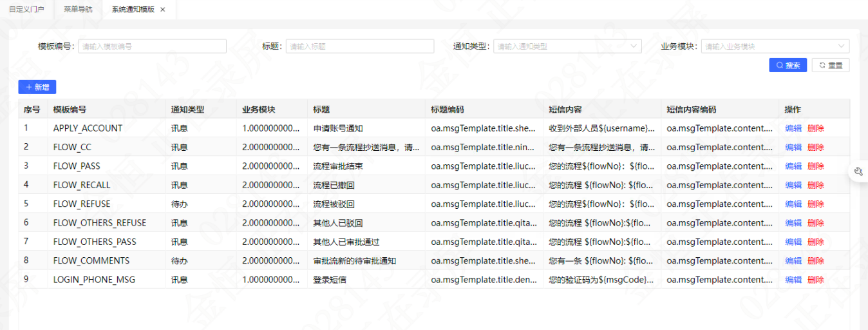Click the 待办 type in FLOW_COMMENTS row
Screen dimensions: 868x330
point(180,261)
